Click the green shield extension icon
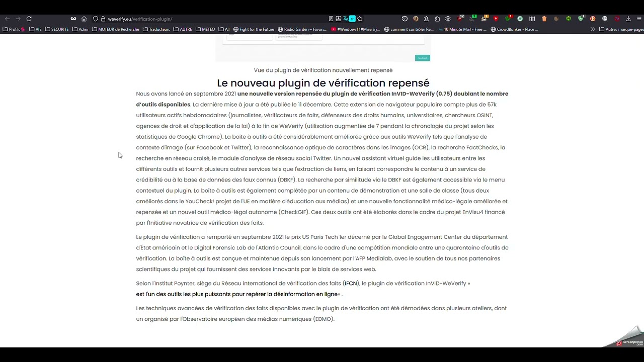The image size is (644, 362). (581, 19)
